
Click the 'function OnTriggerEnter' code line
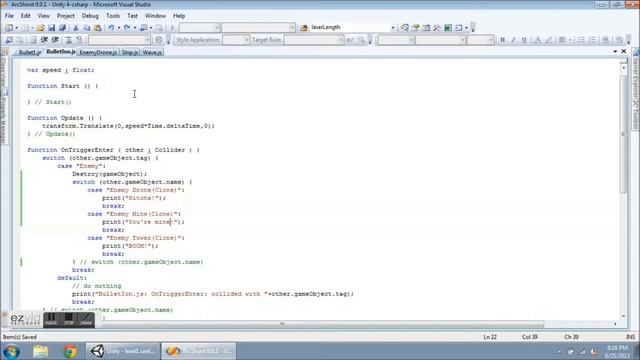(113, 150)
